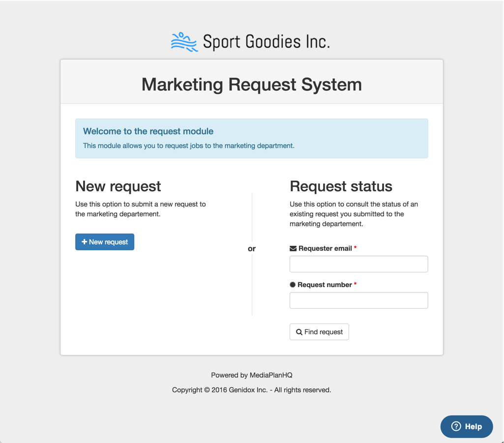Open the Help widget
This screenshot has width=504, height=443.
point(467,426)
